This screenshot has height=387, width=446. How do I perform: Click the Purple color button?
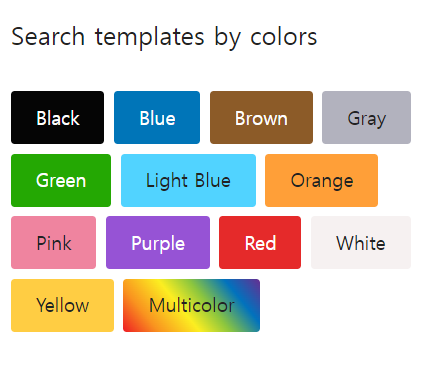[158, 242]
